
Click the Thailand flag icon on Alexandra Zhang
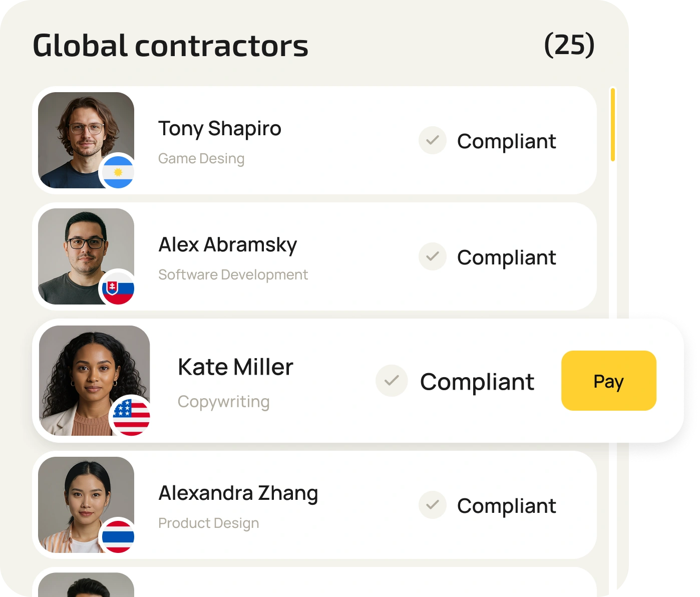coord(118,536)
